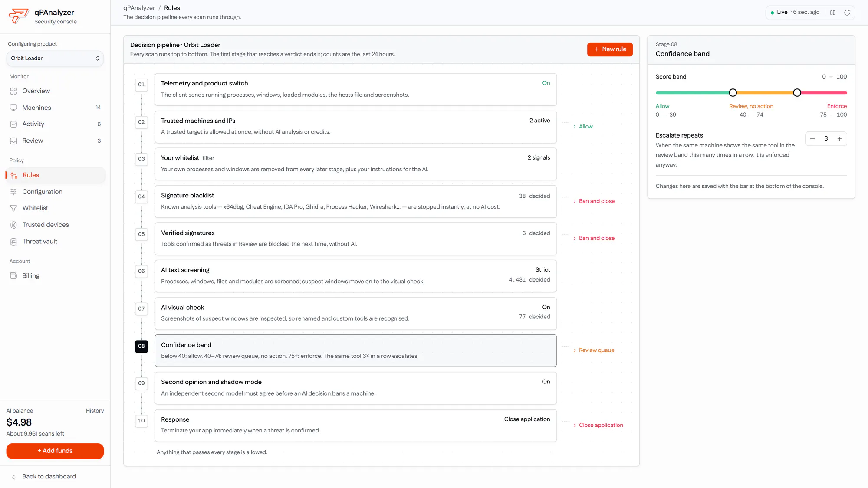The height and width of the screenshot is (488, 868).
Task: Click the Activity chart icon
Action: click(x=13, y=124)
